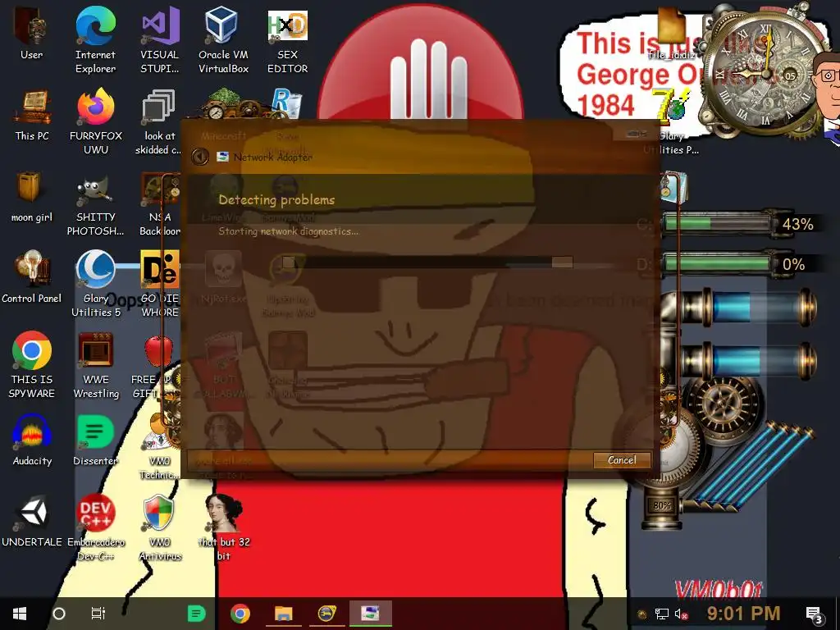Click the D: drive usage bar gadget
The image size is (840, 630).
pos(717,263)
